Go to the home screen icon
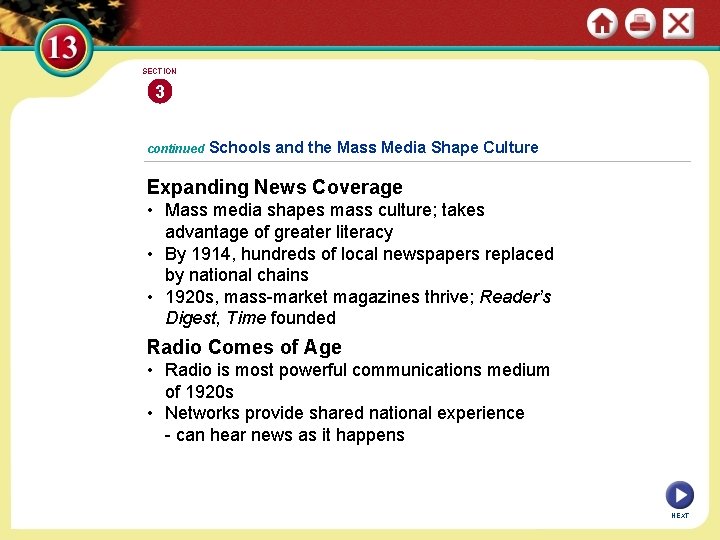The image size is (720, 540). click(x=602, y=23)
